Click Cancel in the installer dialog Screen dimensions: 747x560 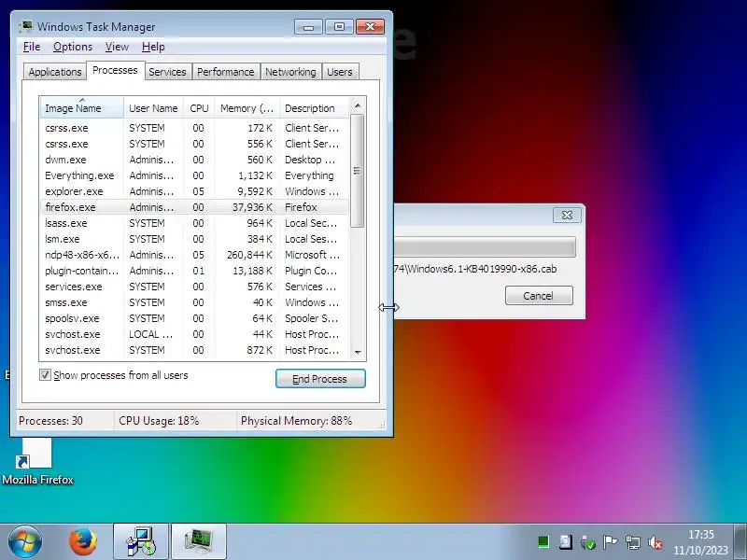tap(539, 296)
